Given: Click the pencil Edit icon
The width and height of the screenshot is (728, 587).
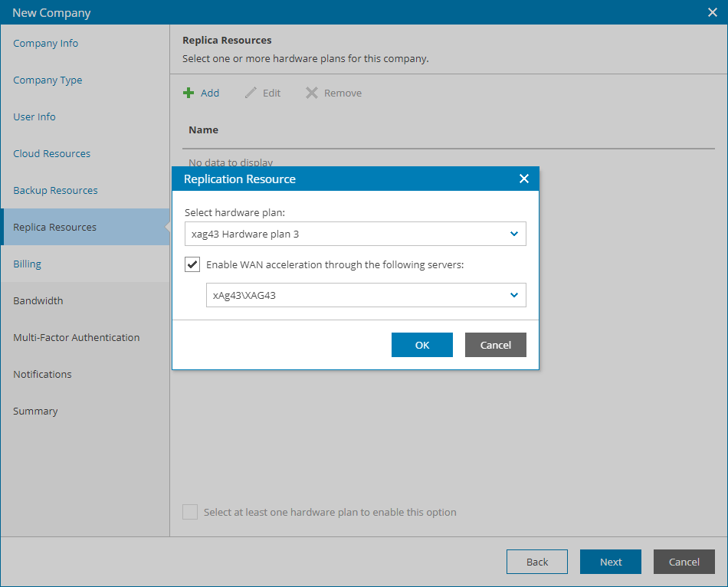Looking at the screenshot, I should (x=251, y=93).
